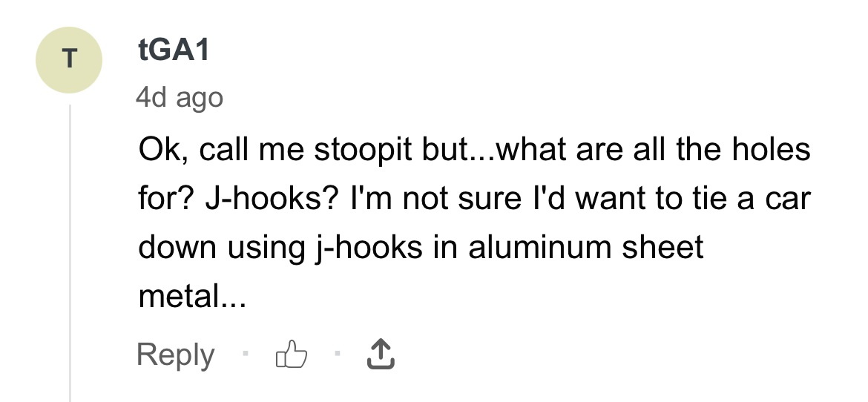Screen dimensions: 868x402
Task: Click the share upload arrow icon
Action: (x=381, y=355)
